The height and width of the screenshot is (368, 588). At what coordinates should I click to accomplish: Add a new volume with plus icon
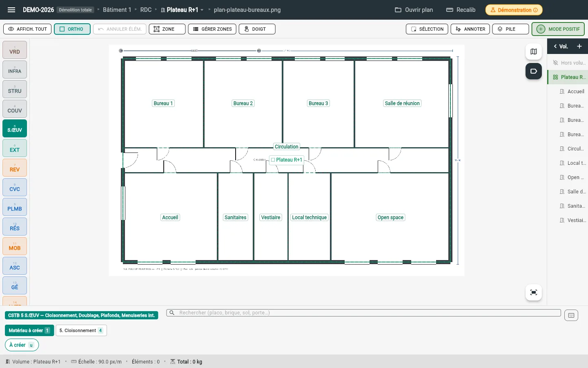pyautogui.click(x=579, y=46)
